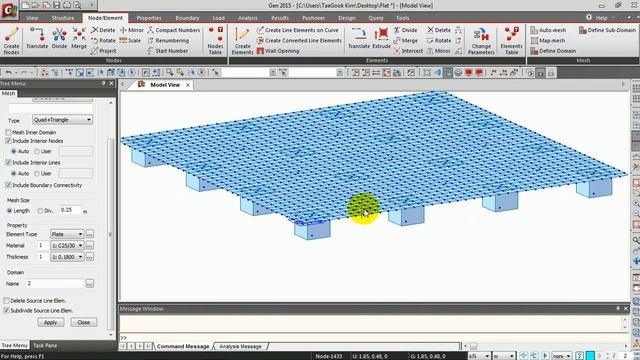Click the Help menu

(601, 18)
